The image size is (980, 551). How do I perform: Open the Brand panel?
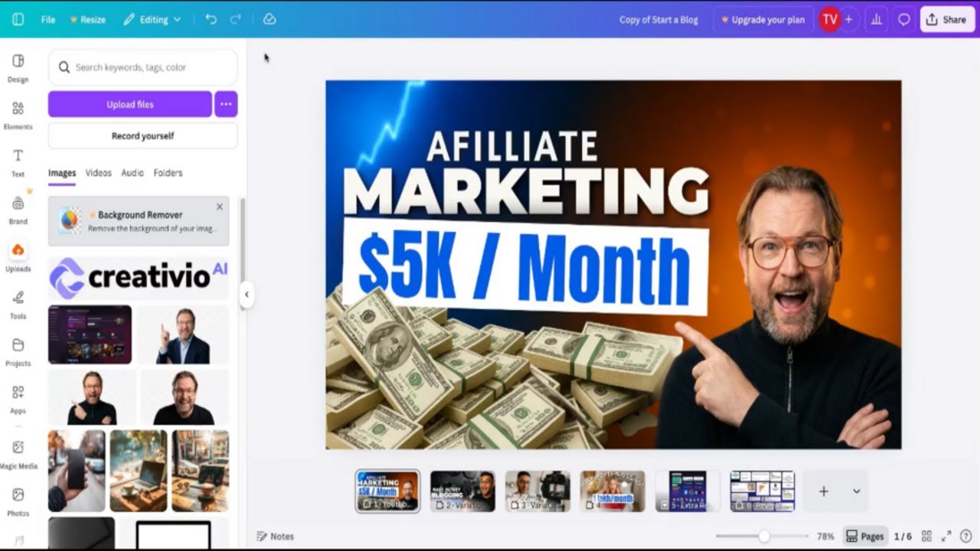tap(18, 210)
